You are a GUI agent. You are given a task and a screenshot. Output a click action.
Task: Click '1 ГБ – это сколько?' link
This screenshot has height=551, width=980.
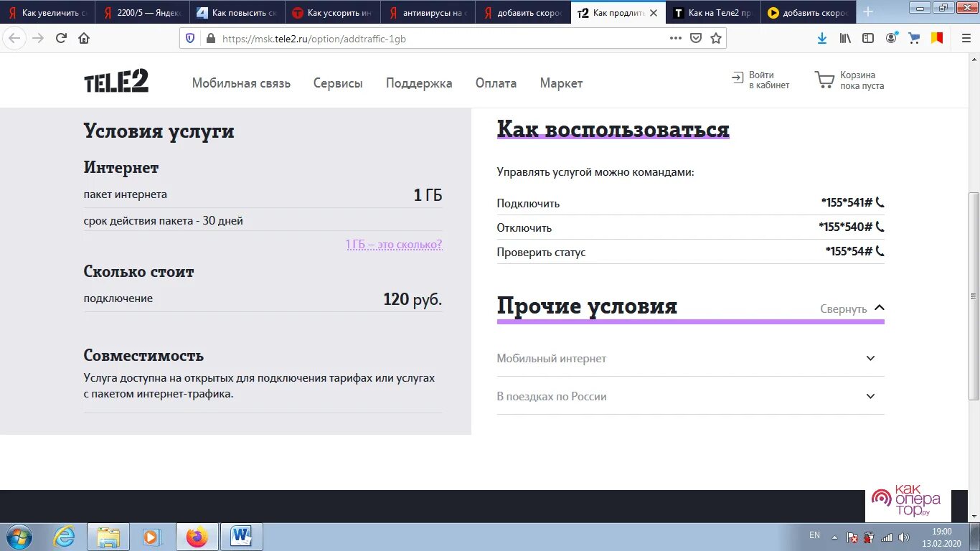(x=394, y=245)
